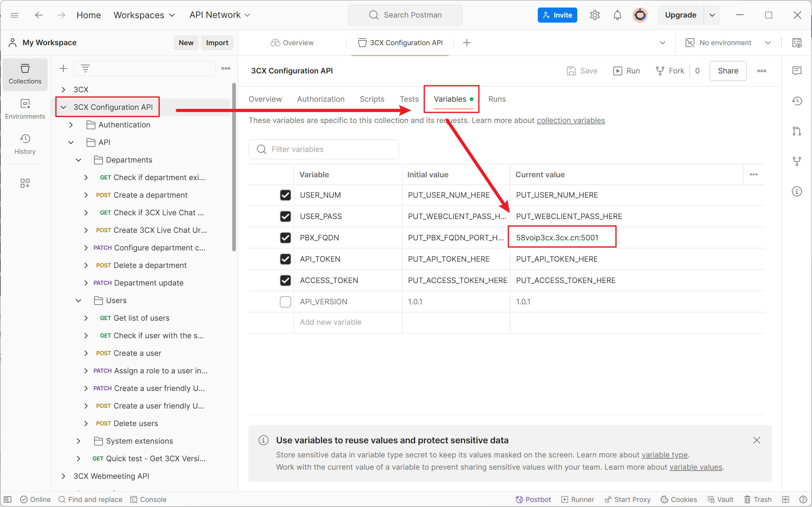Open the configure workspace sidebar grid icon
Screen dimensions: 812x507
(x=25, y=183)
